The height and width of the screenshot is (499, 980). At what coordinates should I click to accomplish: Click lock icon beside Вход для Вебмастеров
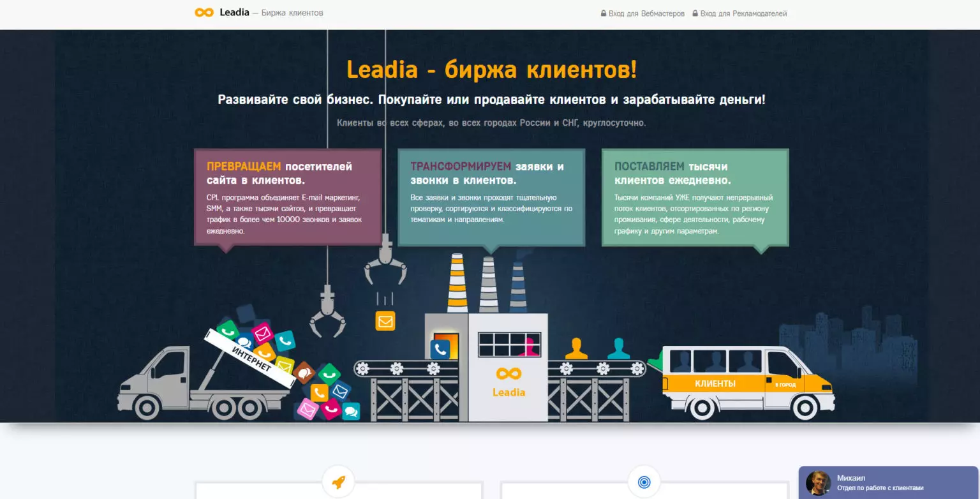coord(604,13)
